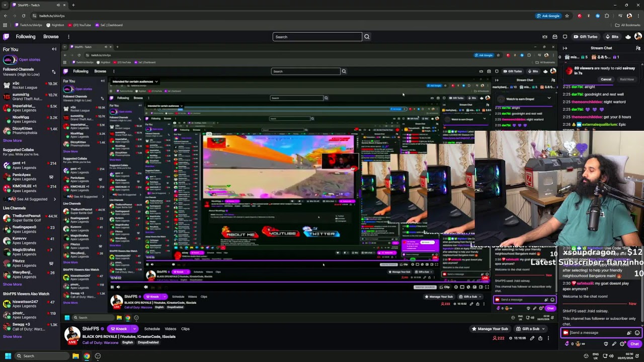
Task: Expand Show More under Viewers Also Watch
Action: click(x=12, y=337)
